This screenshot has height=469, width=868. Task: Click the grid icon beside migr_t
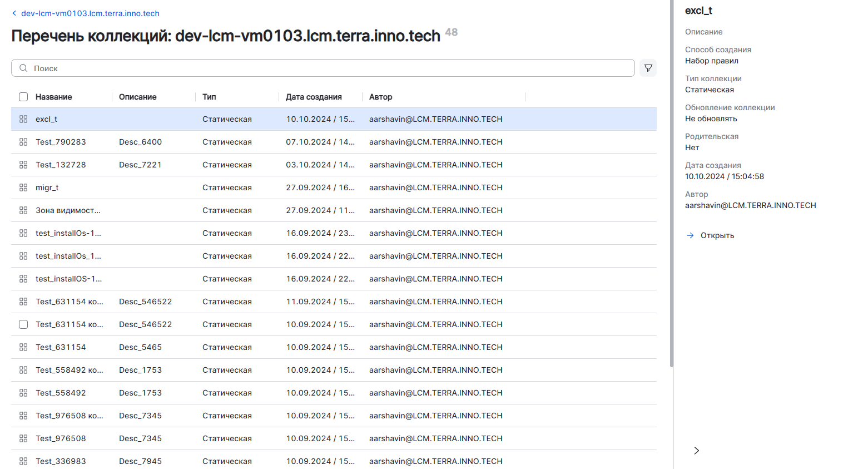pyautogui.click(x=23, y=187)
